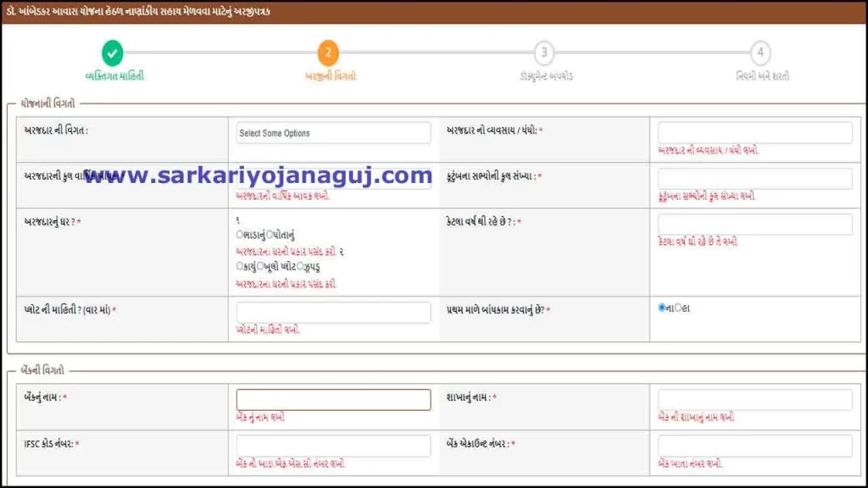
Task: Select the વ્યક્તિગત માહિતી step label
Action: coord(114,73)
